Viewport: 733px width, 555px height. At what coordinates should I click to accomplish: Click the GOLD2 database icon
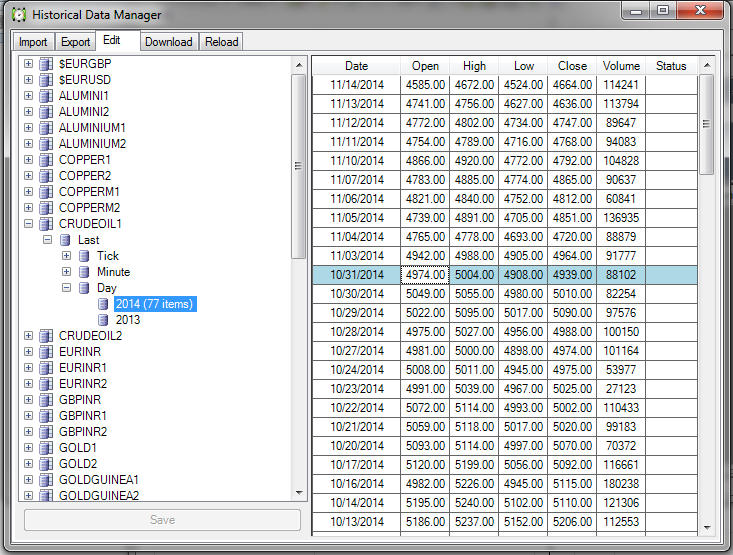pyautogui.click(x=46, y=464)
